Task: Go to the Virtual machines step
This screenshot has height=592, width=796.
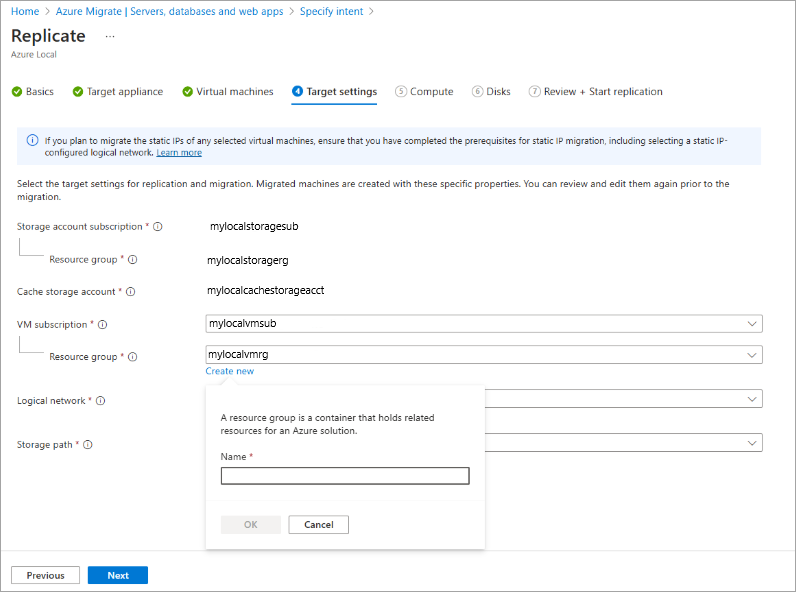Action: click(228, 92)
